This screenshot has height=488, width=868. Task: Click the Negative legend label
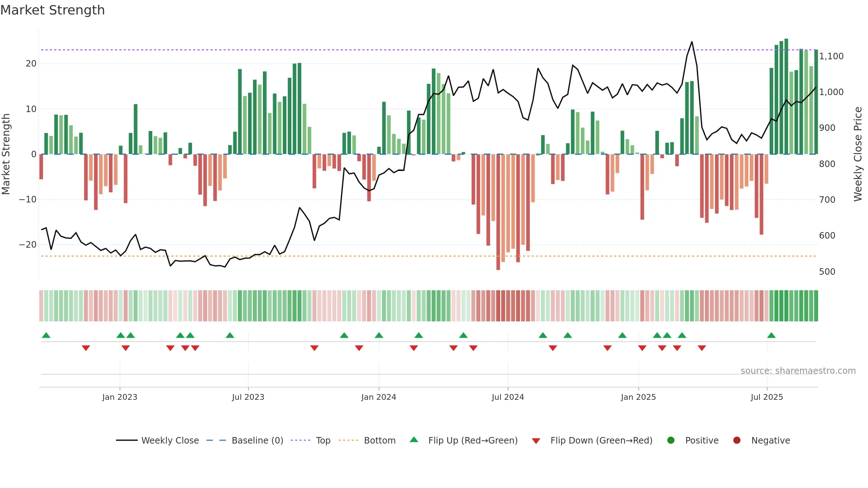[771, 440]
